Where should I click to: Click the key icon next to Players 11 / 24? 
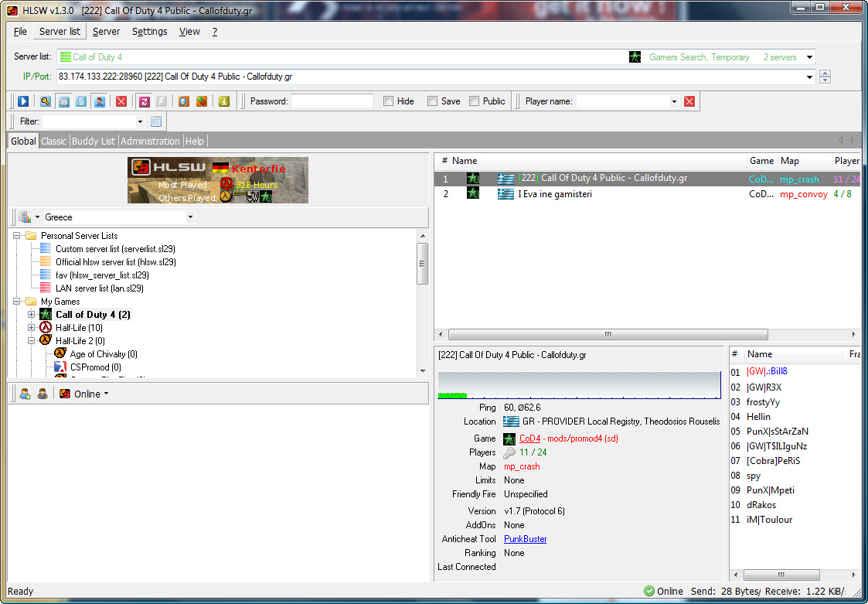[509, 452]
